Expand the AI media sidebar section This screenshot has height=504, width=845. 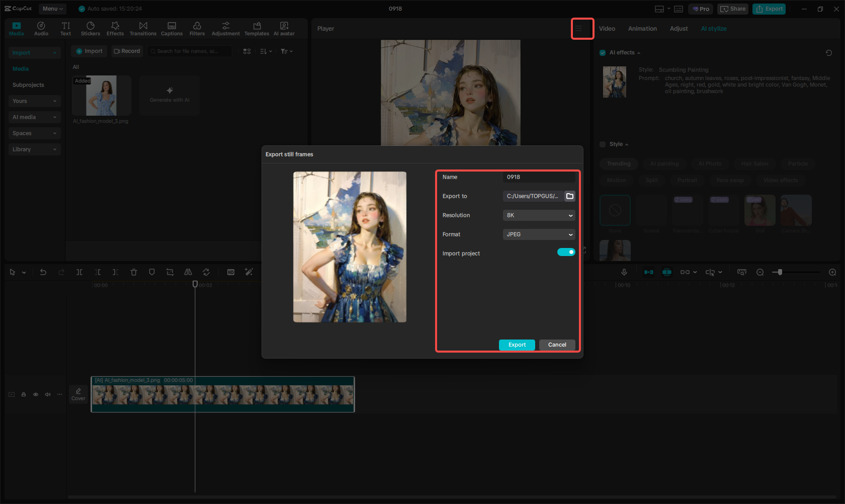(x=34, y=117)
